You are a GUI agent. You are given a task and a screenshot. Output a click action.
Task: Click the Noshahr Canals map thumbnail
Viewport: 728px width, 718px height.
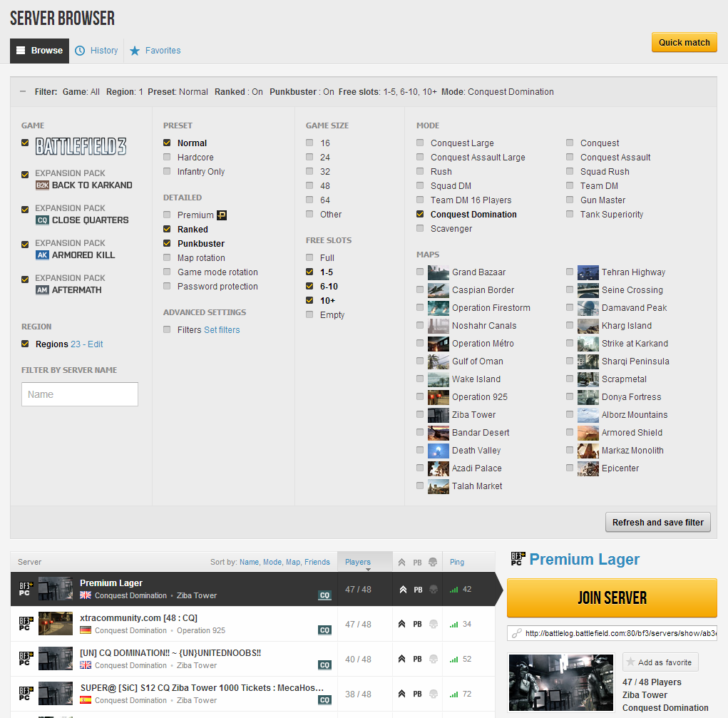(x=439, y=326)
